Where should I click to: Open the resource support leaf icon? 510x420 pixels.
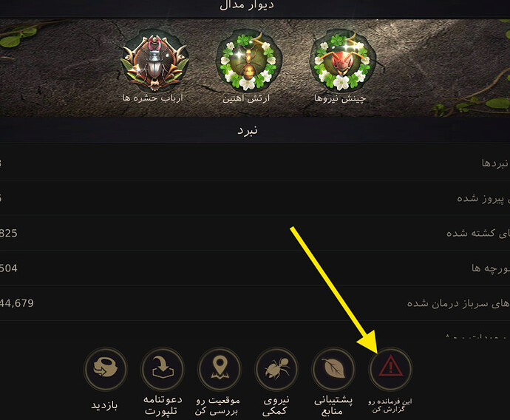[333, 368]
